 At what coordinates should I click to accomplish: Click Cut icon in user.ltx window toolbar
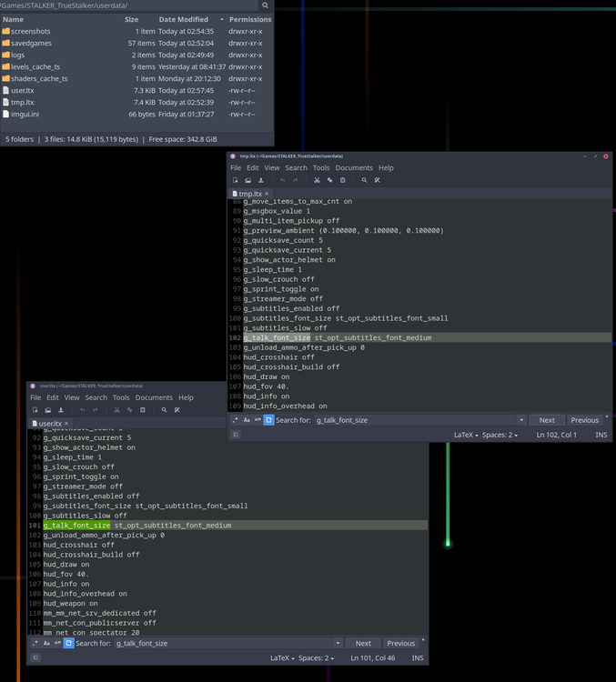116,410
